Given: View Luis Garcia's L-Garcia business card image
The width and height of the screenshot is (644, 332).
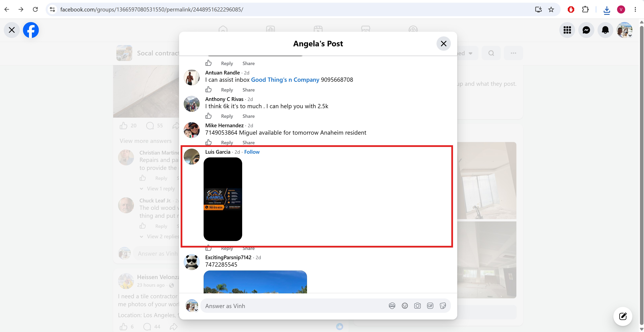Looking at the screenshot, I should [223, 199].
